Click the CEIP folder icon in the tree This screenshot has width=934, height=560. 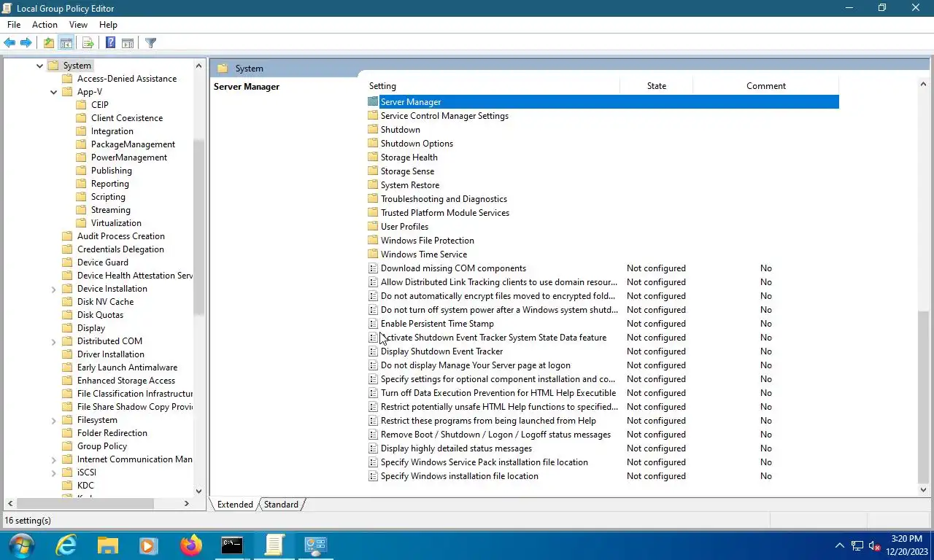[82, 105]
